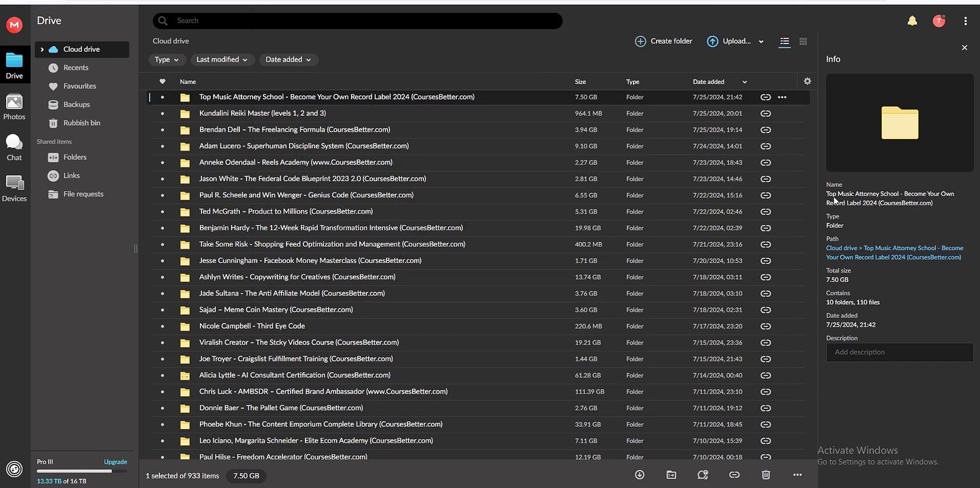Click the storage usage progress bar
This screenshot has width=980, height=488.
82,471
